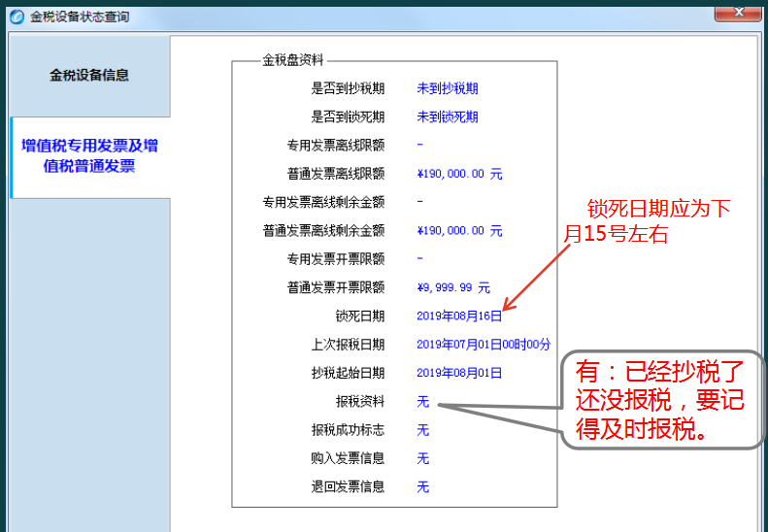
Task: Click the 报税成功标志 label
Action: [348, 430]
